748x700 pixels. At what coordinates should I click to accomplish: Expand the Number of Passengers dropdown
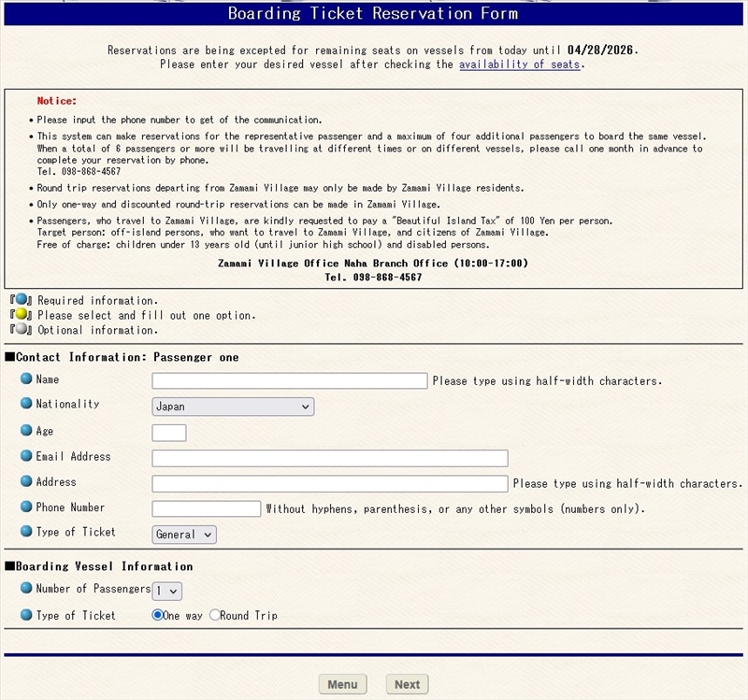pyautogui.click(x=167, y=591)
